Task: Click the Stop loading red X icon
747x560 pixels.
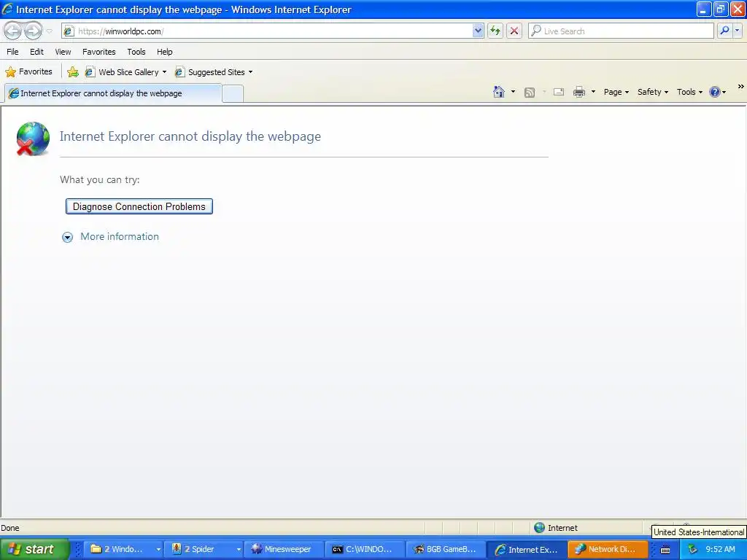Action: tap(514, 31)
